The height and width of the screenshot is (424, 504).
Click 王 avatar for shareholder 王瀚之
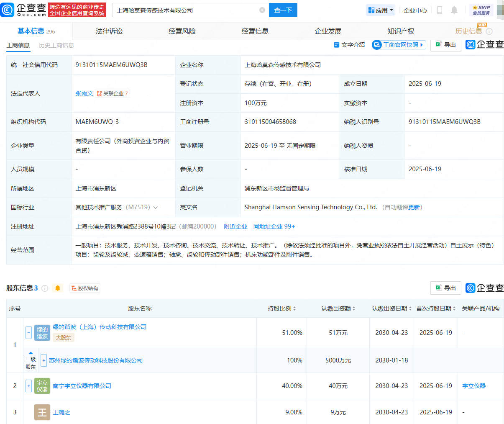(x=42, y=412)
